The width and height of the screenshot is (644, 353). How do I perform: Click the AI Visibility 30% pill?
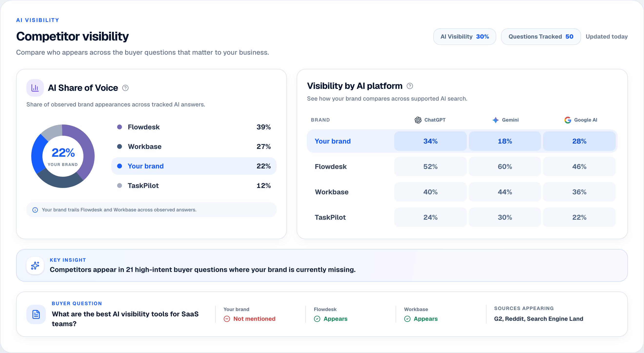pyautogui.click(x=464, y=37)
